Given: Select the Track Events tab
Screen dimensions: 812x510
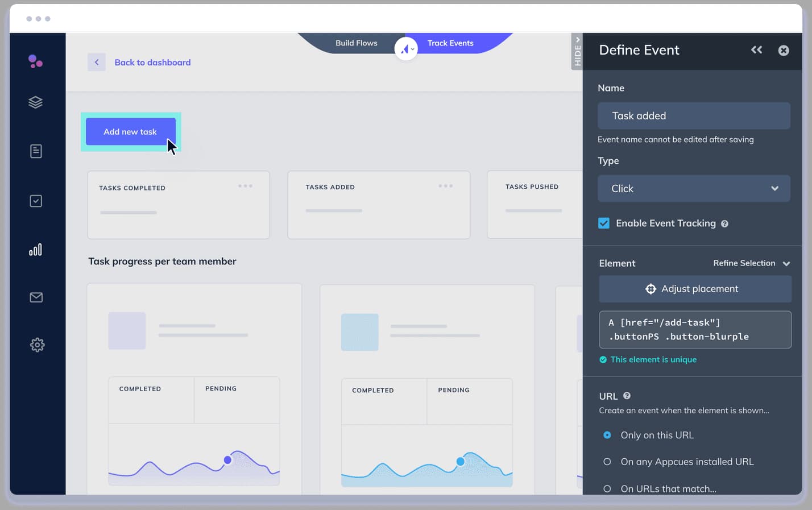Looking at the screenshot, I should (450, 43).
